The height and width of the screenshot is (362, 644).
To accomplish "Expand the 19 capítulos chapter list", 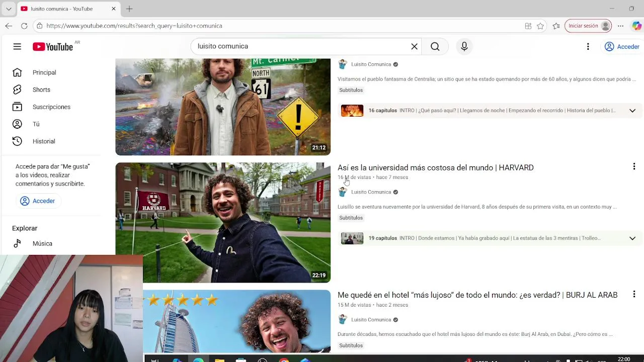I will pos(632,238).
